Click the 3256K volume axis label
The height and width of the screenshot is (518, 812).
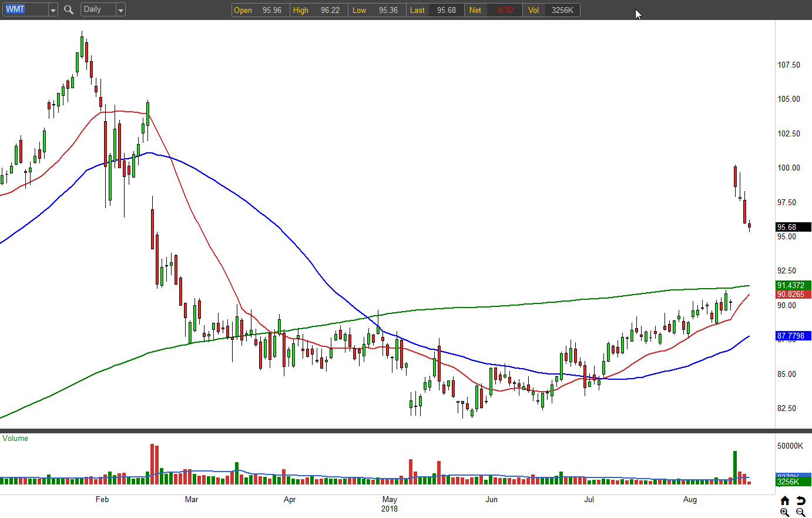point(793,482)
